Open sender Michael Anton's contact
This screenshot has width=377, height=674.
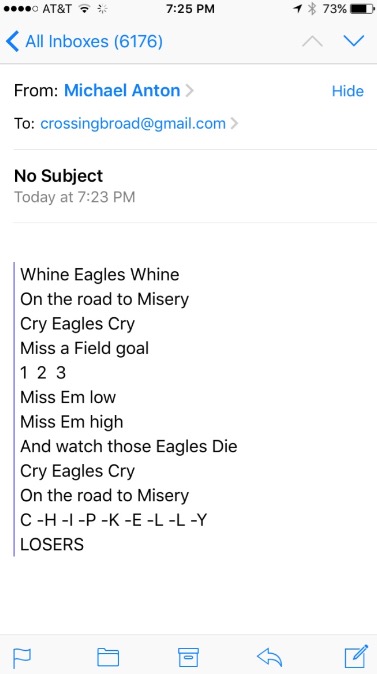(x=122, y=91)
